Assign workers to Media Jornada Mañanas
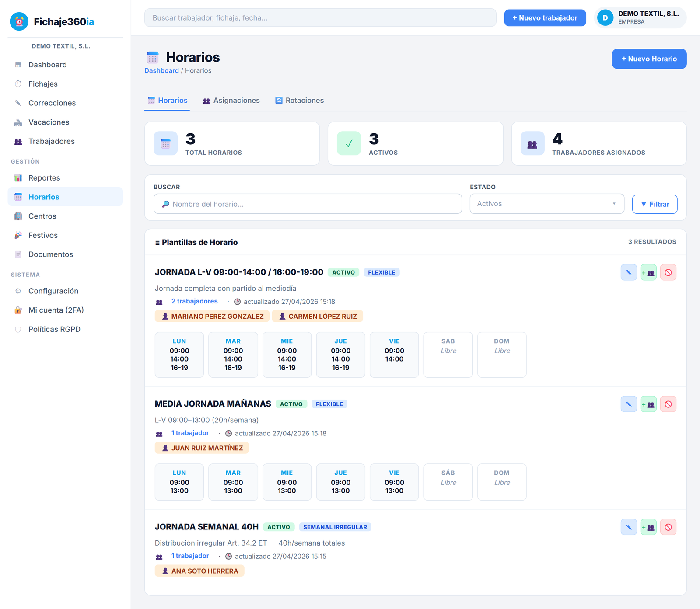This screenshot has width=700, height=609. (648, 404)
